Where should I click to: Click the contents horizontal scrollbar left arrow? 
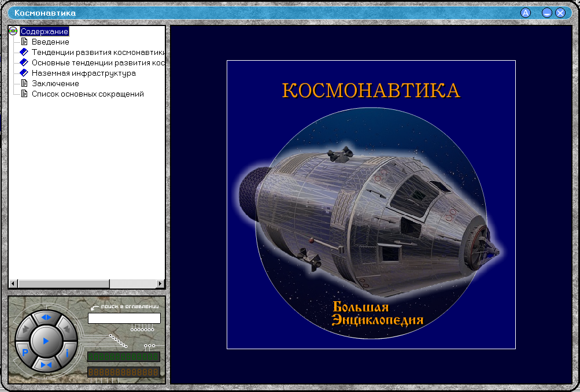pos(13,284)
